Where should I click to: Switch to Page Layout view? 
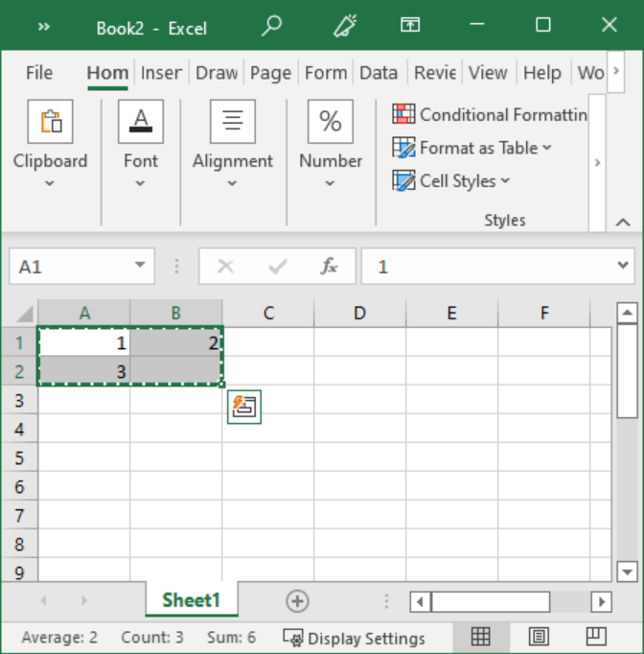coord(539,637)
